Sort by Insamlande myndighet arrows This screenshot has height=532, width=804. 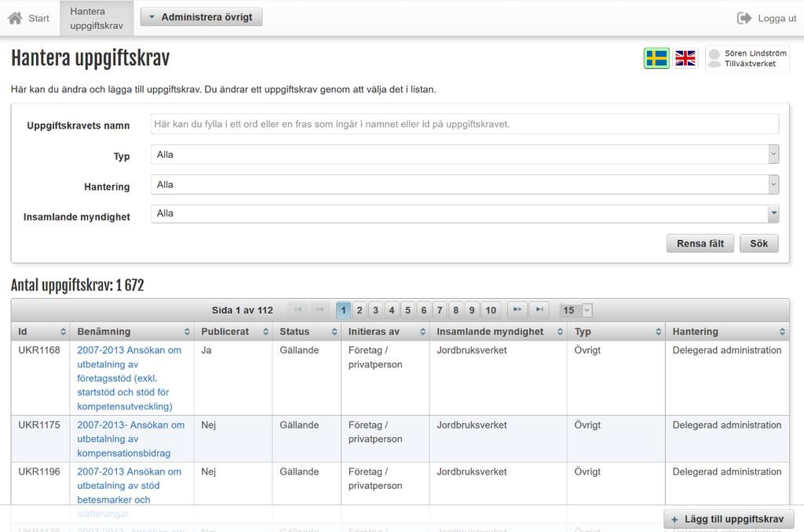click(x=560, y=332)
